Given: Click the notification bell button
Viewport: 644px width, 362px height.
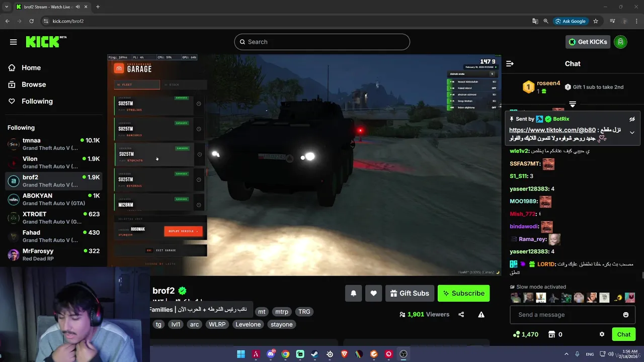Looking at the screenshot, I should point(353,293).
